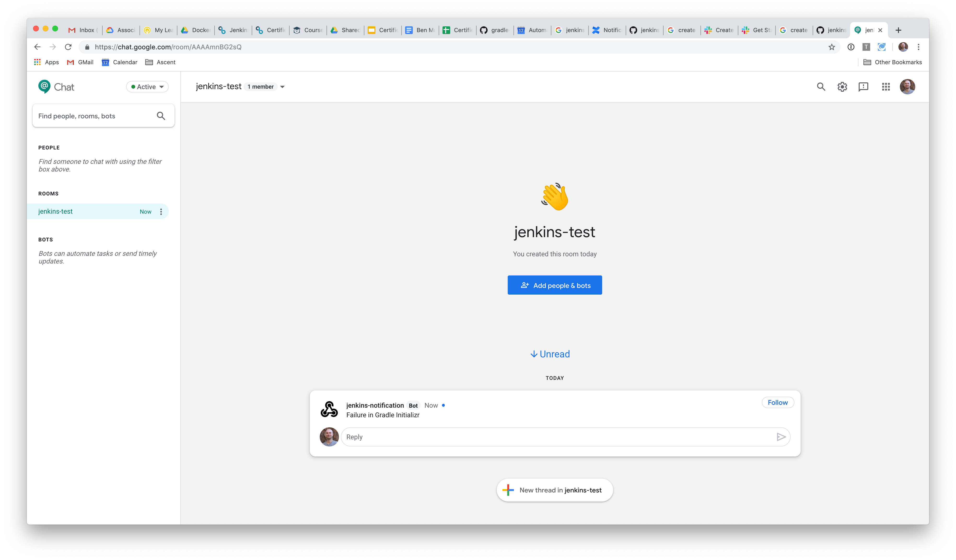
Task: Toggle your profile avatar menu
Action: coord(907,87)
